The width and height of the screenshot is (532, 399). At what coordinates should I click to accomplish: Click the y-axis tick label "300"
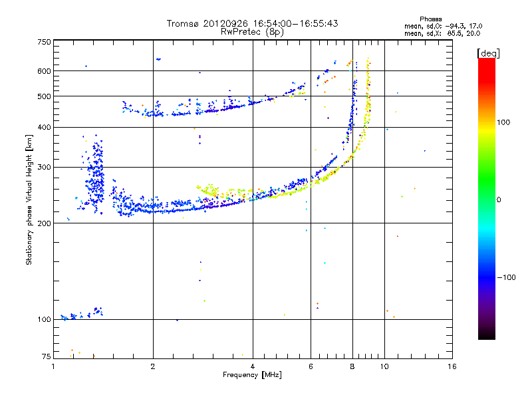(x=44, y=168)
